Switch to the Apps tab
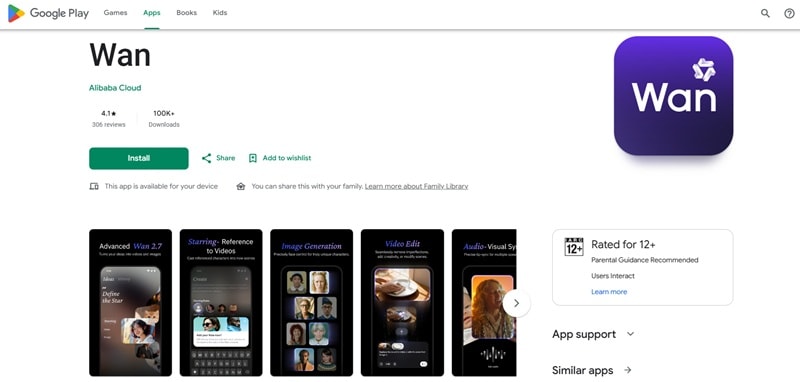 152,13
